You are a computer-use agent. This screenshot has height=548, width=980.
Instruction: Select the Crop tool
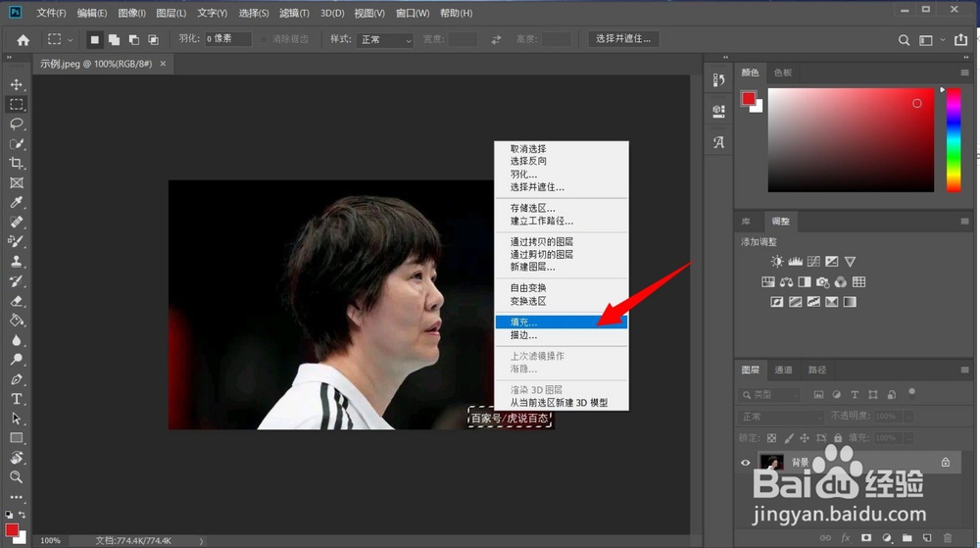pyautogui.click(x=17, y=163)
